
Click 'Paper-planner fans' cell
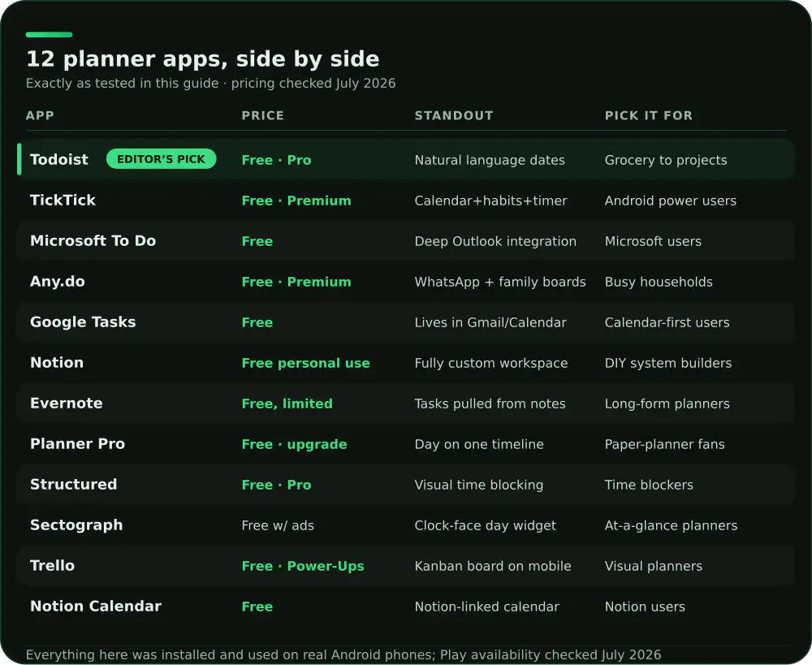[665, 444]
